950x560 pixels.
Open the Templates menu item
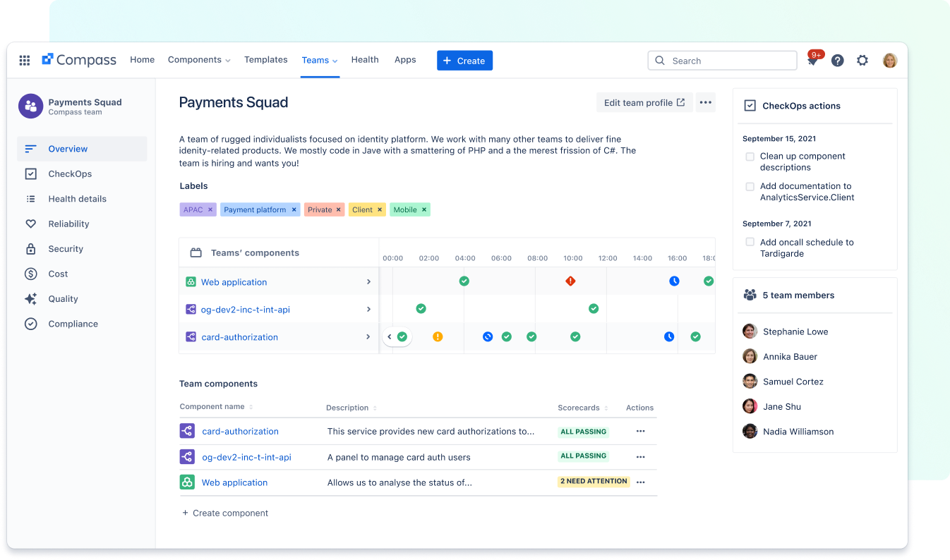tap(265, 60)
